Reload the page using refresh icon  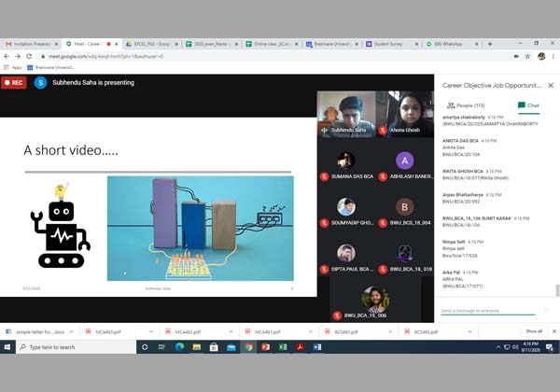29,56
